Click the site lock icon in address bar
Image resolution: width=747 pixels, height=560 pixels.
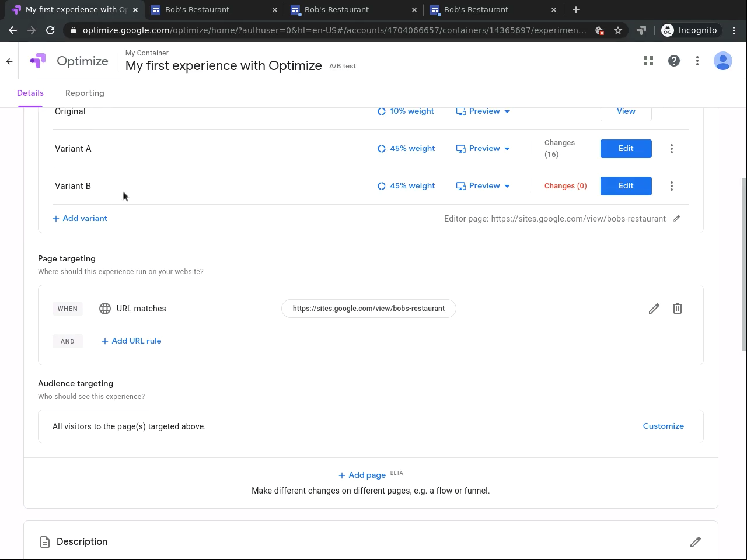tap(72, 30)
